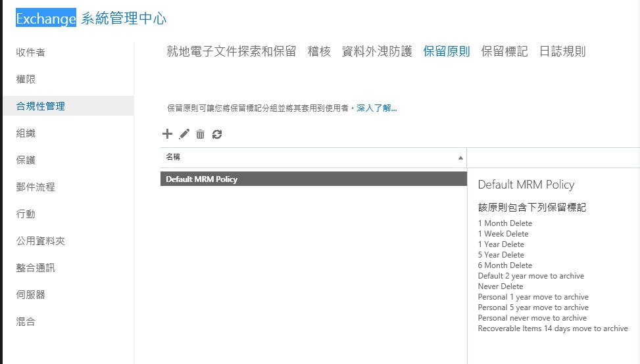Viewport: 640px width, 364px height.
Task: Switch to the 稽核 tab
Action: click(x=319, y=51)
